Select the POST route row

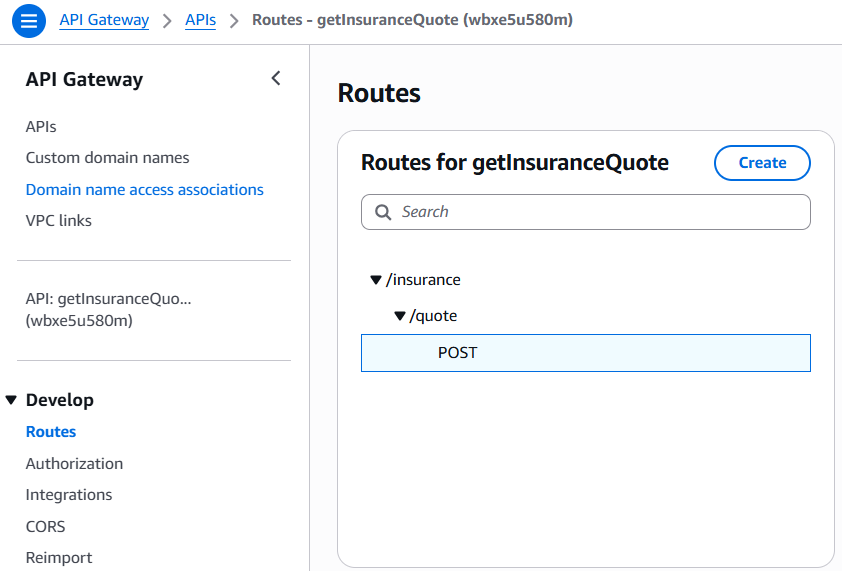pyautogui.click(x=586, y=353)
